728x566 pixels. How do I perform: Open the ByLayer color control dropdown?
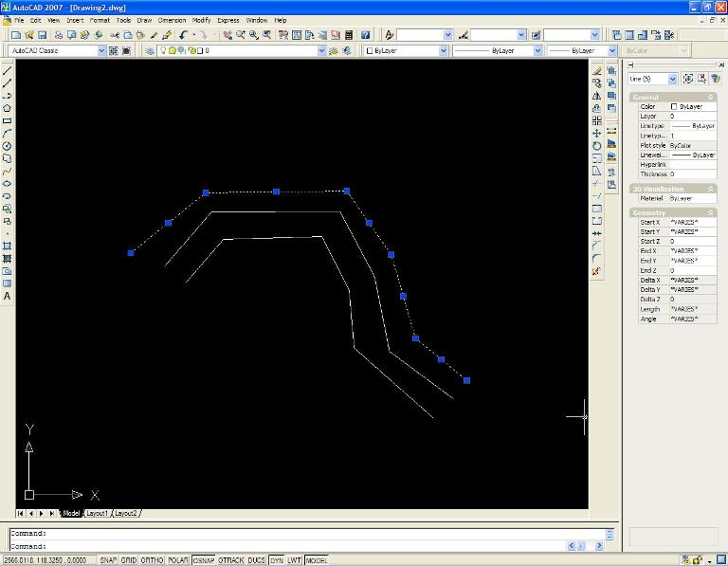click(444, 50)
